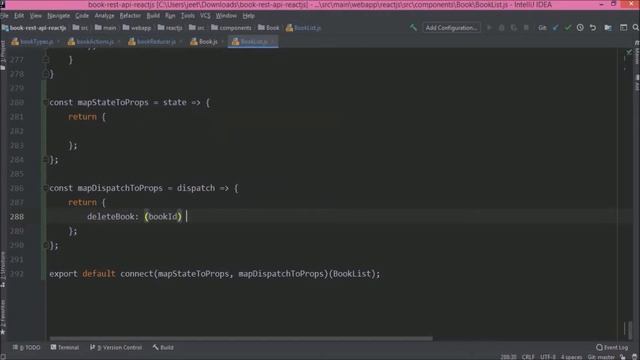
Task: Open the Navigate menu
Action: pyautogui.click(x=58, y=16)
